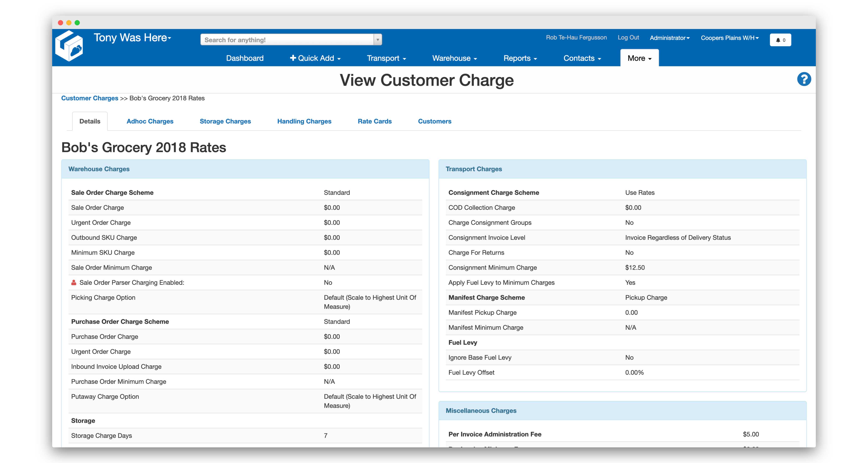Open the Reports menu
The height and width of the screenshot is (463, 868).
click(520, 58)
